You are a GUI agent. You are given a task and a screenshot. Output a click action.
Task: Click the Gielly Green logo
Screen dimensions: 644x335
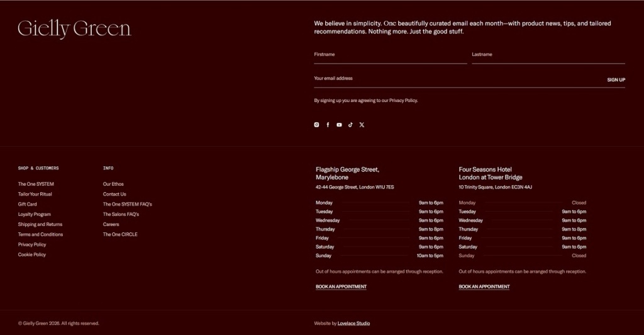point(74,29)
